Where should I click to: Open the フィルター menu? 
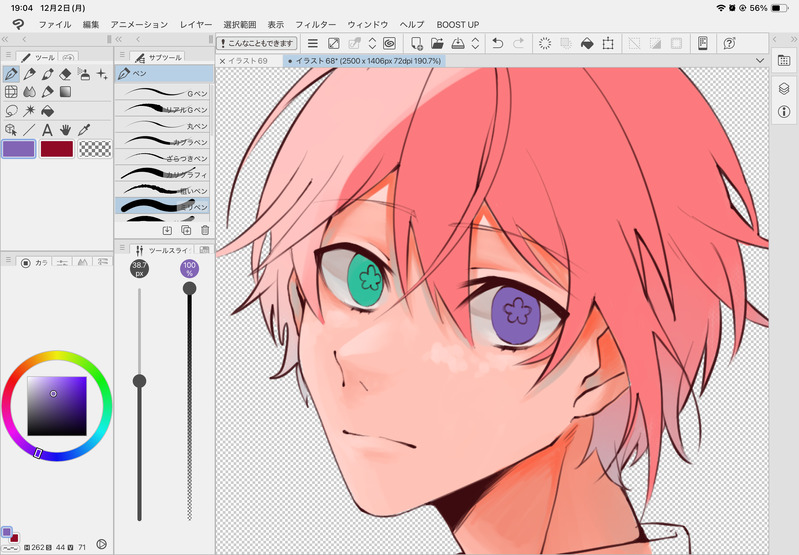[x=315, y=24]
